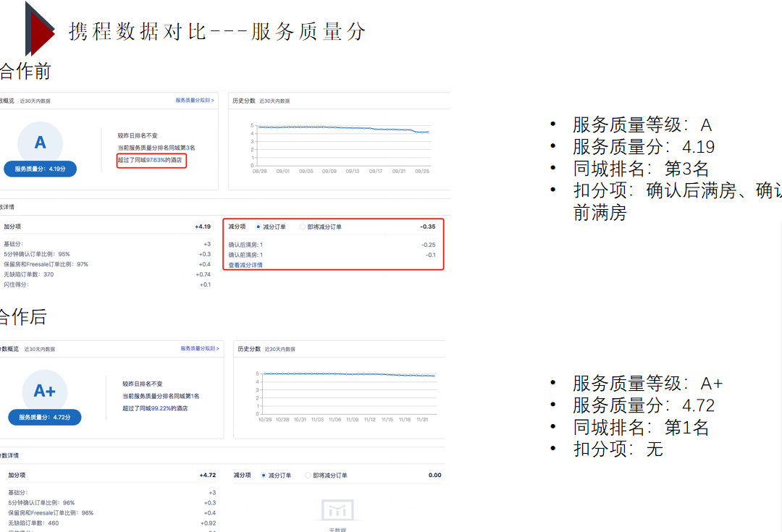This screenshot has height=532, width=782.
Task: Click the slide title 携程数据对比---服务质量分
Action: click(217, 31)
